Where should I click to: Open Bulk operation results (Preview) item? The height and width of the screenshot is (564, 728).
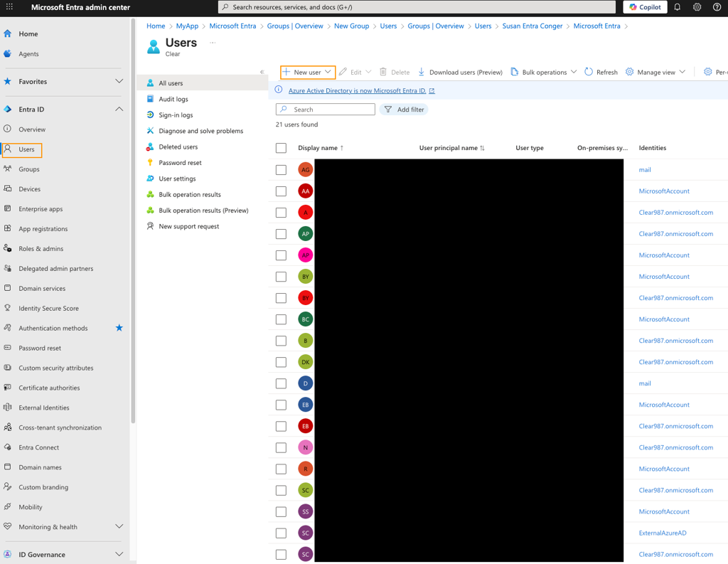pyautogui.click(x=203, y=211)
